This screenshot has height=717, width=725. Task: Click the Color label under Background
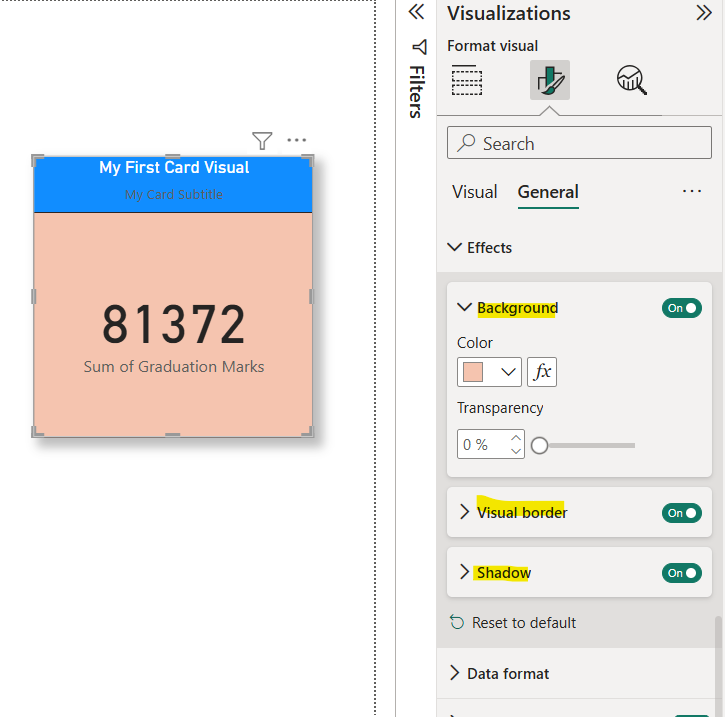[475, 343]
